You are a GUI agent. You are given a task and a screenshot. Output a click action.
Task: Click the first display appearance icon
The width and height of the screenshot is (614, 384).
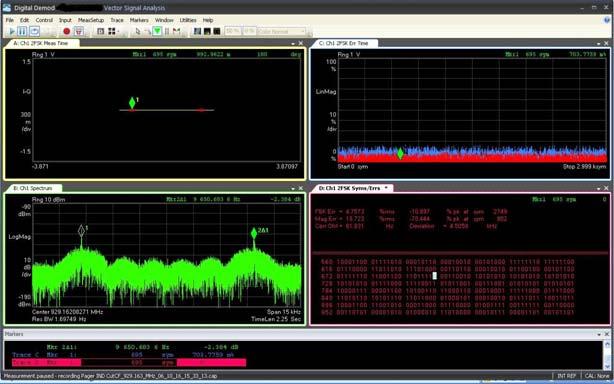tap(197, 31)
